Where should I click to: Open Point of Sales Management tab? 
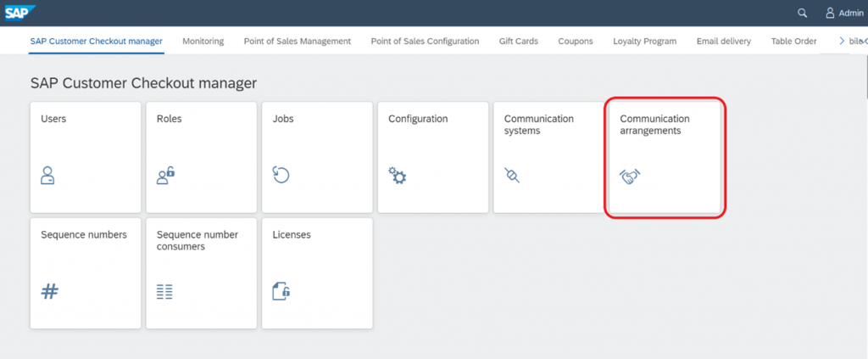298,41
